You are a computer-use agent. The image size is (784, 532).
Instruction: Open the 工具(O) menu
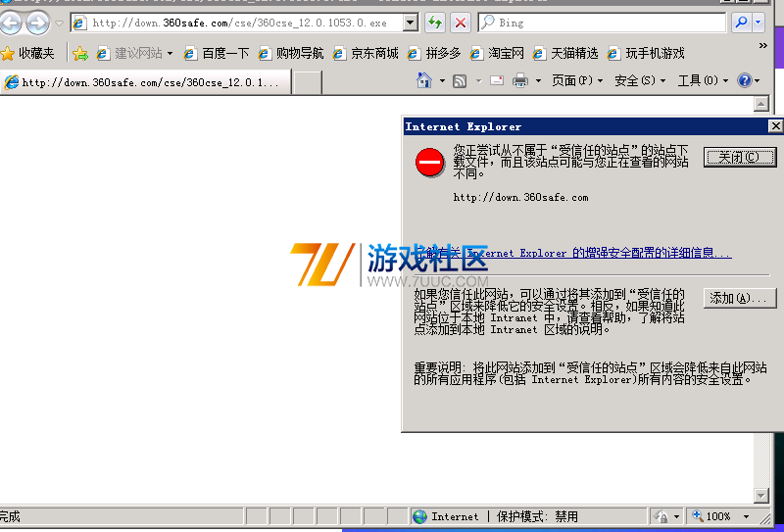(703, 80)
